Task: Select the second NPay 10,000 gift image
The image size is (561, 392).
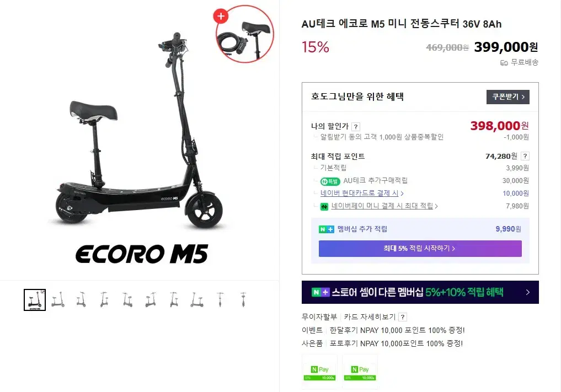Action: (x=360, y=372)
